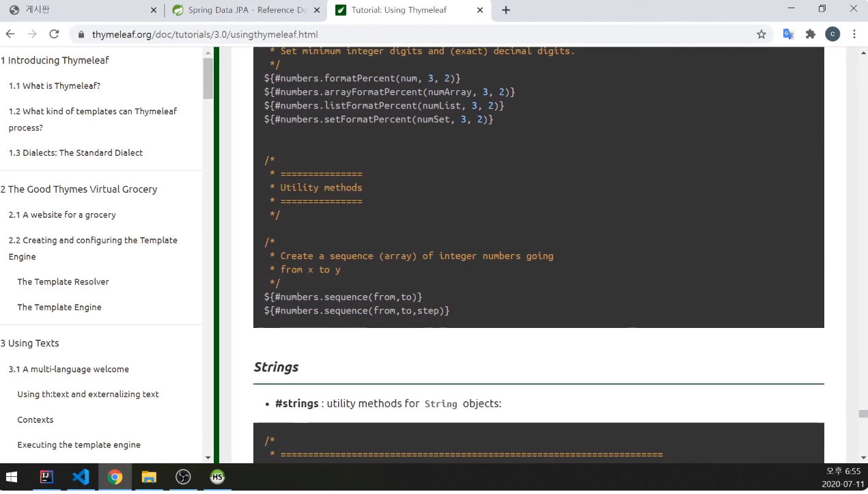Open 1.3 Dialects: The Standard Dialect
The width and height of the screenshot is (868, 494).
(x=76, y=153)
